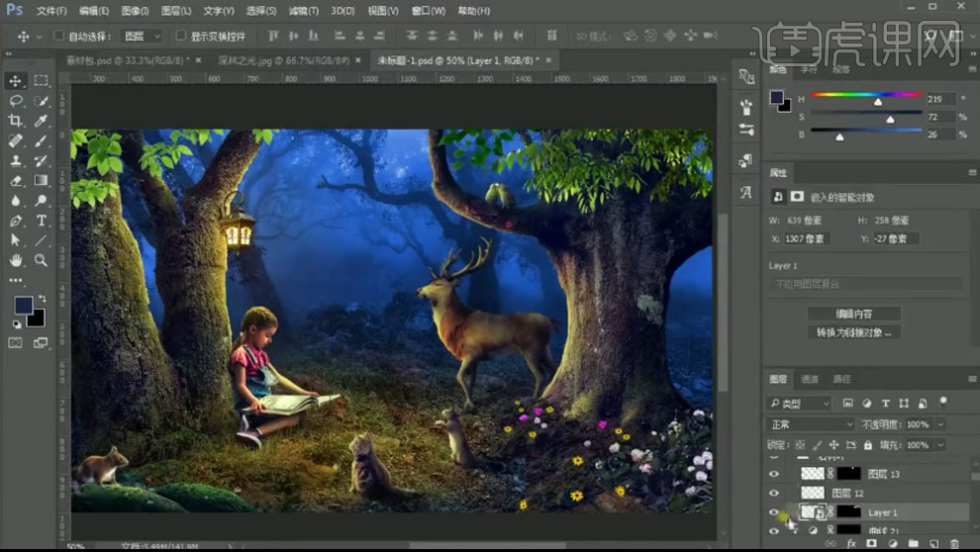Select the Path Selection tool

15,240
